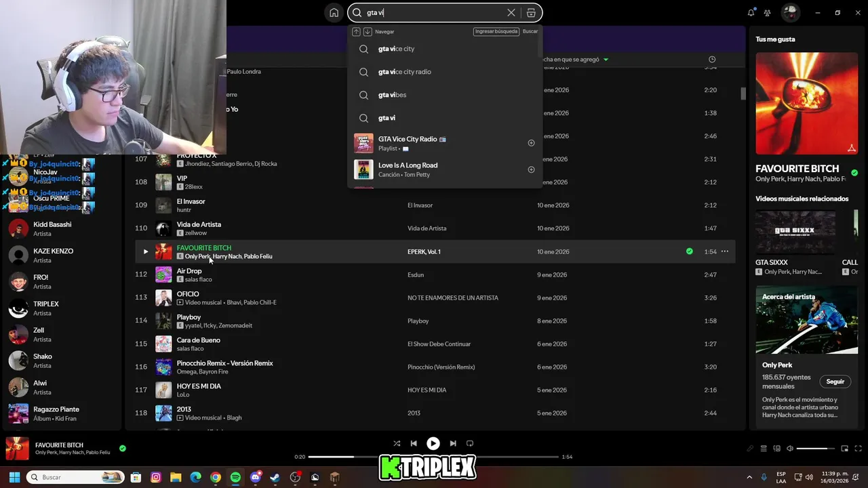Select 'gta vice city' suggestion
868x488 pixels.
point(445,49)
